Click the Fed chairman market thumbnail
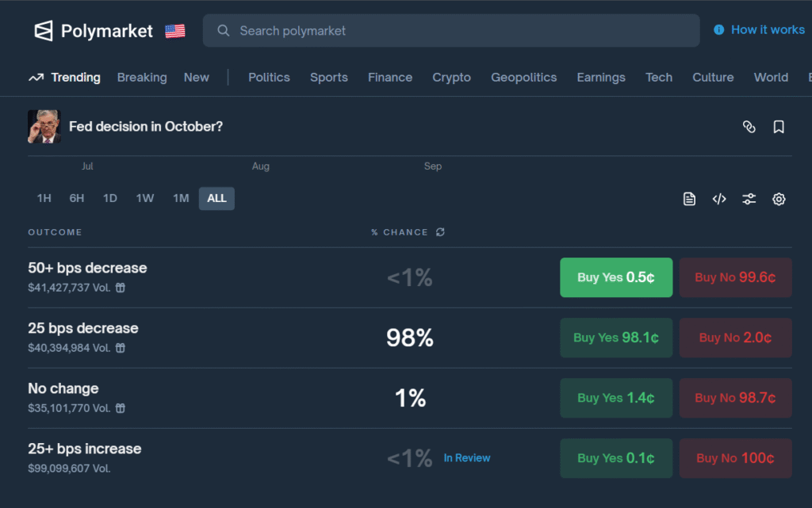812x508 pixels. click(x=44, y=127)
